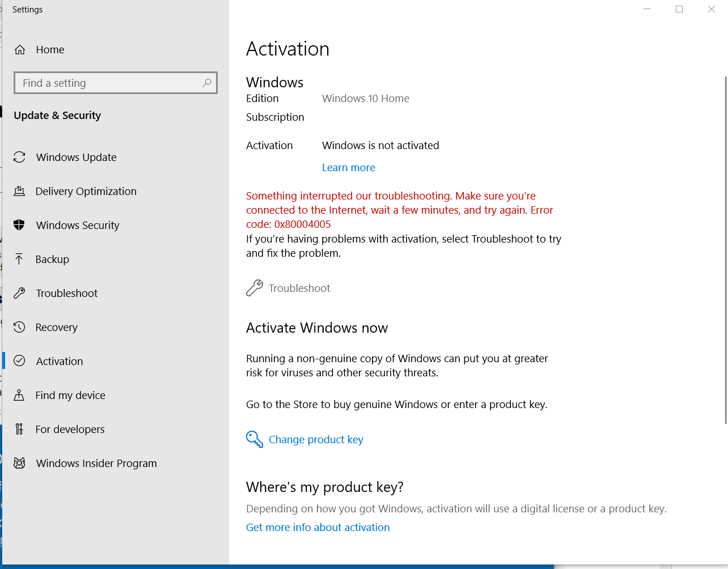Click the wrench icon beside Troubleshoot in the main pane
The width and height of the screenshot is (728, 569).
(255, 288)
